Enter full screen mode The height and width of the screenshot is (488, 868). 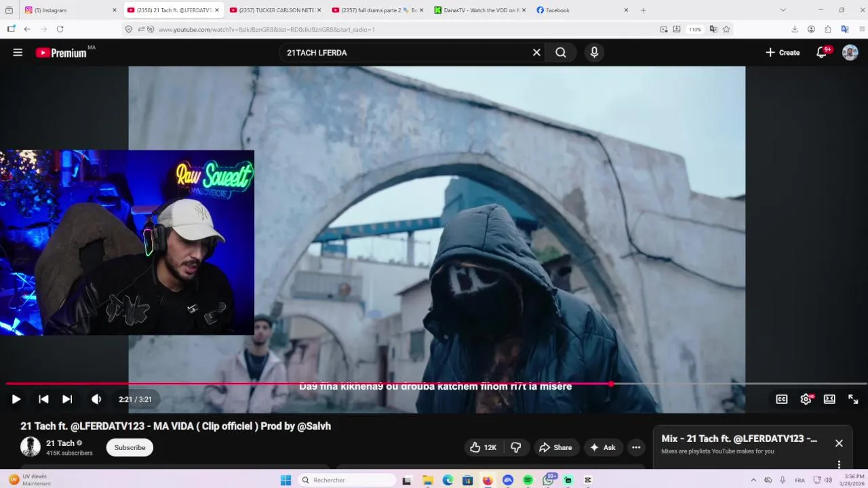(x=853, y=399)
